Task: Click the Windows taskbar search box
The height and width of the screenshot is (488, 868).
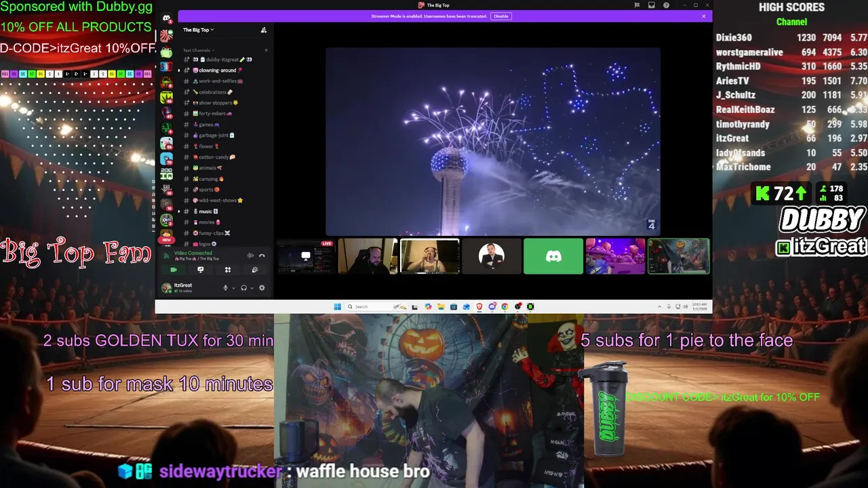Action: [x=377, y=307]
